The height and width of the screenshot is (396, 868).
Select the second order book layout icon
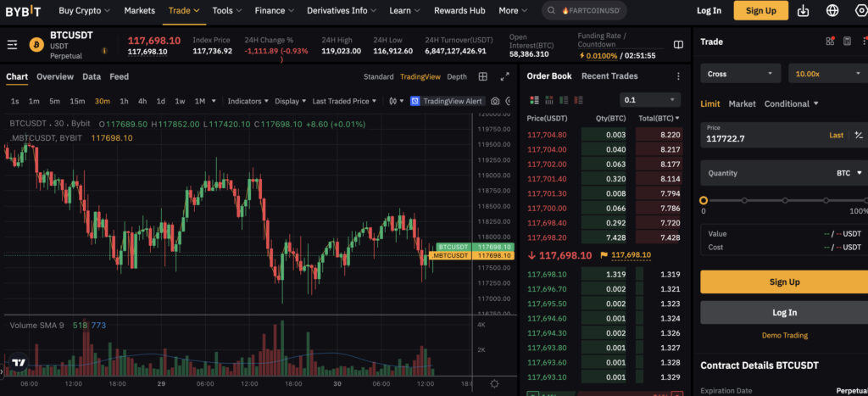pos(549,100)
